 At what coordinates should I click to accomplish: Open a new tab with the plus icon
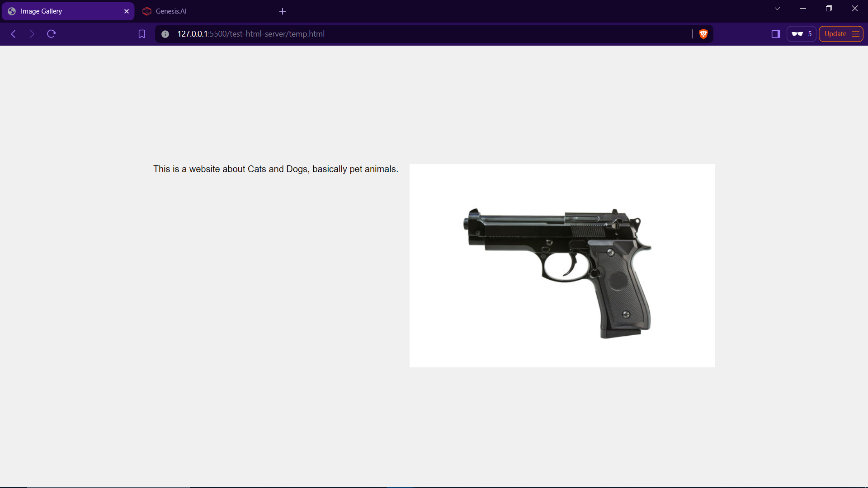(283, 11)
